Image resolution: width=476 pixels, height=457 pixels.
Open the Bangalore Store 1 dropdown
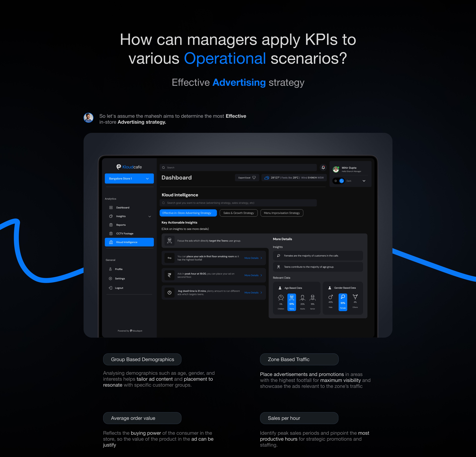click(x=129, y=178)
